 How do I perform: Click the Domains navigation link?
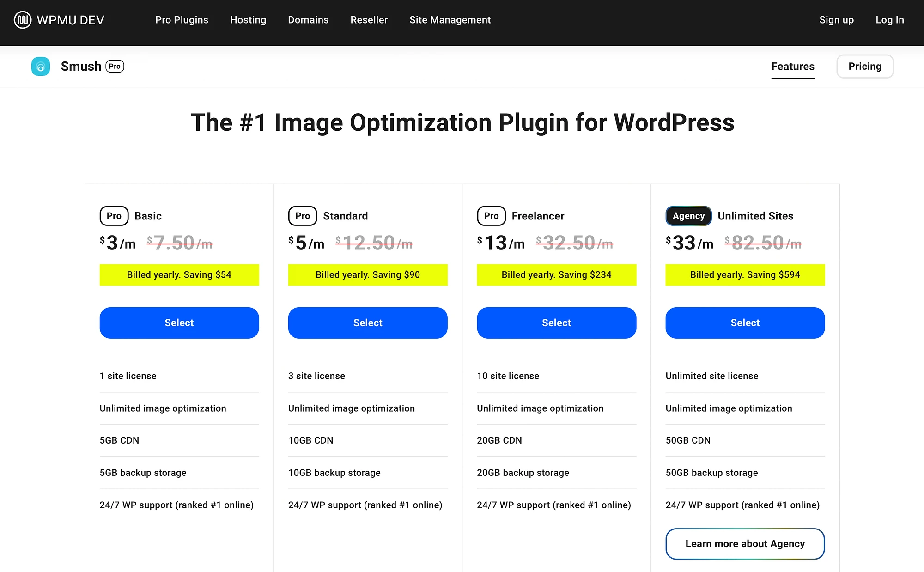(308, 20)
